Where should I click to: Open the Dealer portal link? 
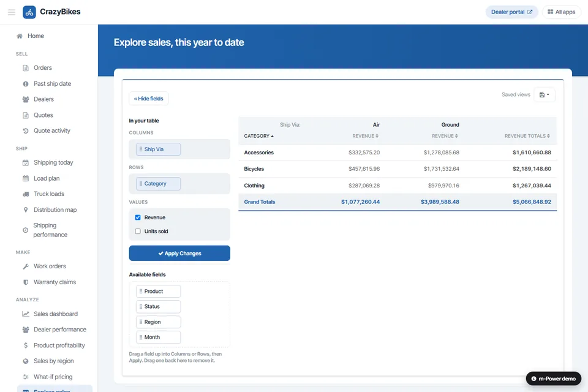pyautogui.click(x=512, y=12)
